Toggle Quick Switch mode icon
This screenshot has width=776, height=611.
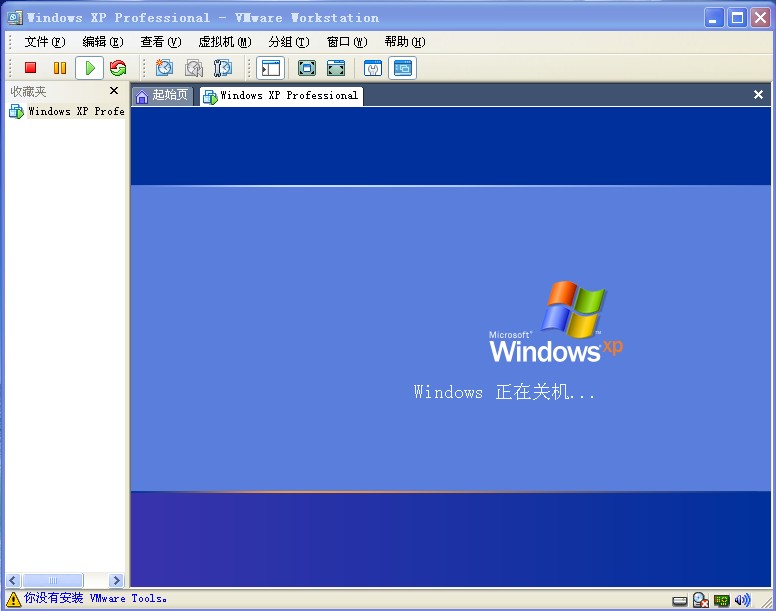click(336, 68)
